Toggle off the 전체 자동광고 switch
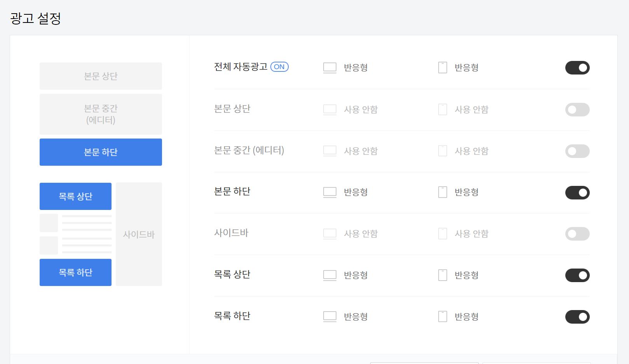The width and height of the screenshot is (629, 364). tap(577, 68)
